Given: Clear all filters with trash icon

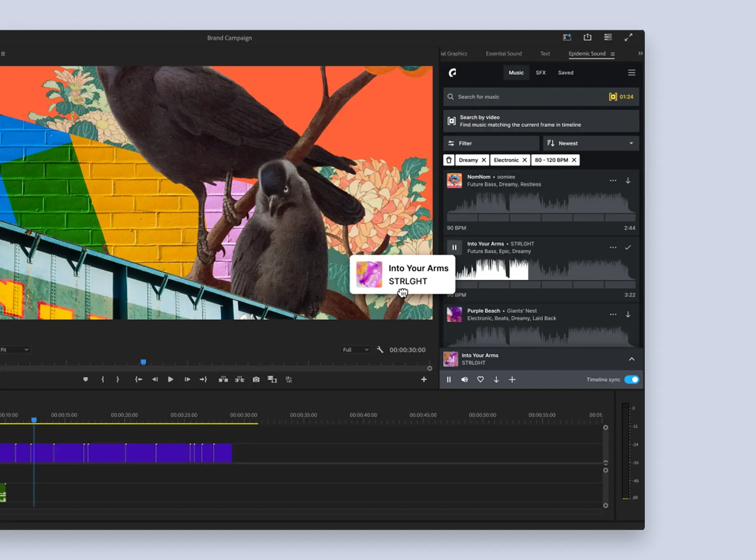Looking at the screenshot, I should (x=449, y=160).
